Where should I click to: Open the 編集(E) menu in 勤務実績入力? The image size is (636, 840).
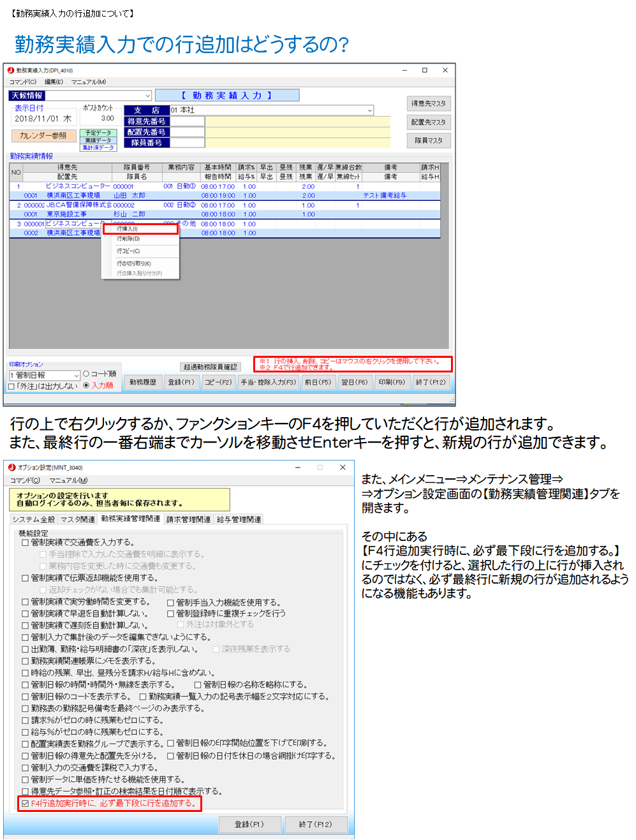tap(54, 82)
